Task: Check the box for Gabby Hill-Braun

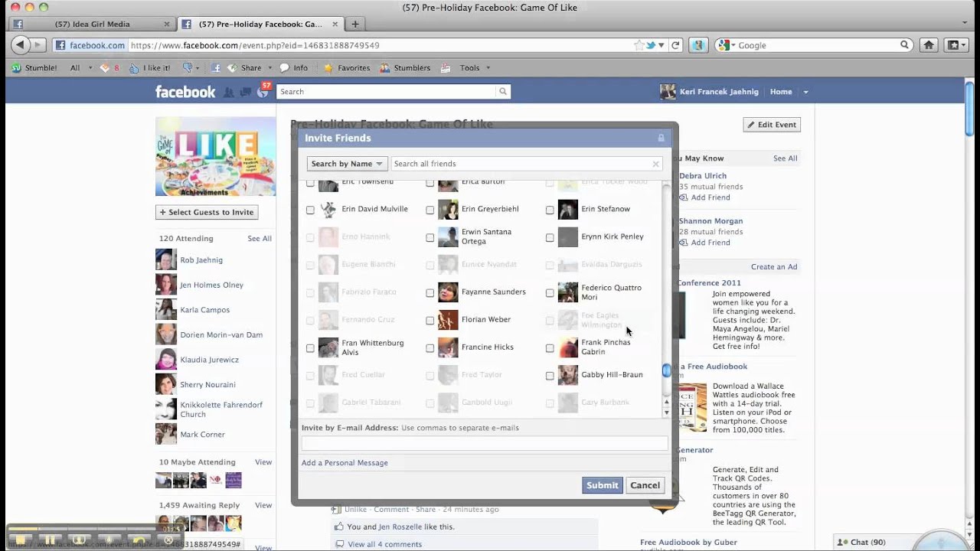Action: [x=550, y=376]
